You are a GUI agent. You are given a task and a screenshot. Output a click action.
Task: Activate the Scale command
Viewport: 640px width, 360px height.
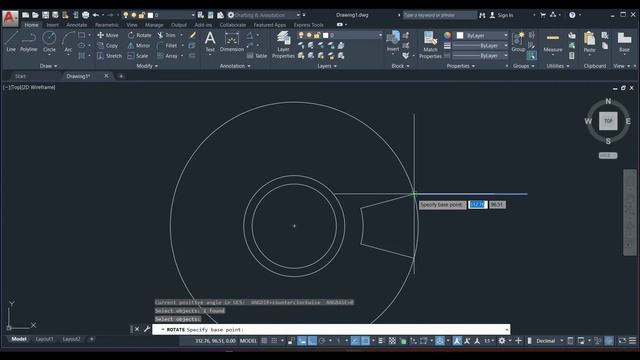(138, 56)
